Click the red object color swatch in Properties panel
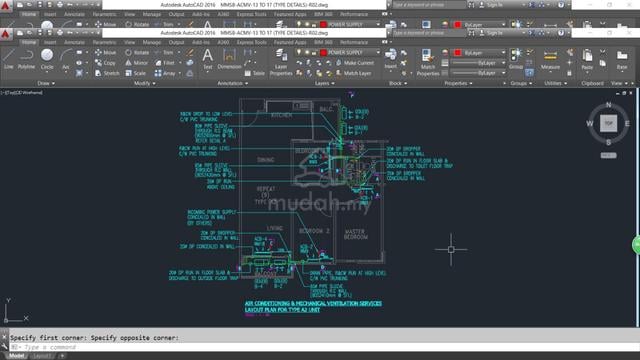 [x=458, y=53]
